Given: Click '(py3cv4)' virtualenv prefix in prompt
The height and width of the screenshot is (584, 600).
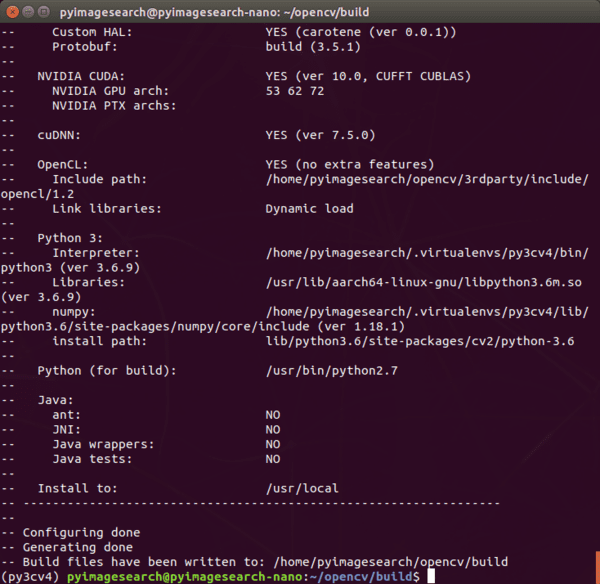Looking at the screenshot, I should (x=30, y=577).
